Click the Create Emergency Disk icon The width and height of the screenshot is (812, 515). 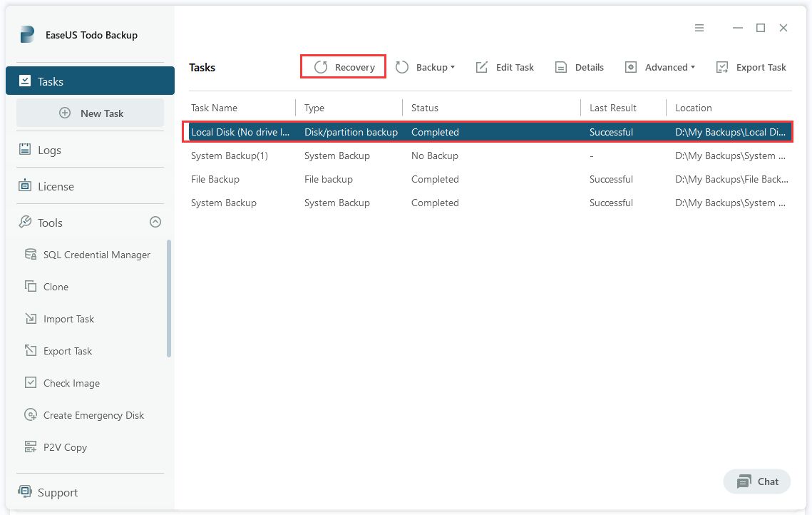pyautogui.click(x=31, y=415)
